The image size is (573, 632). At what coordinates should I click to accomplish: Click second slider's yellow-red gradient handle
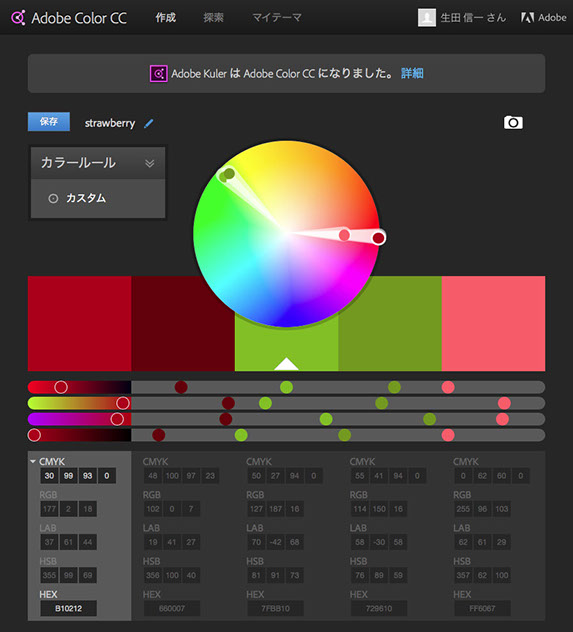pyautogui.click(x=122, y=403)
